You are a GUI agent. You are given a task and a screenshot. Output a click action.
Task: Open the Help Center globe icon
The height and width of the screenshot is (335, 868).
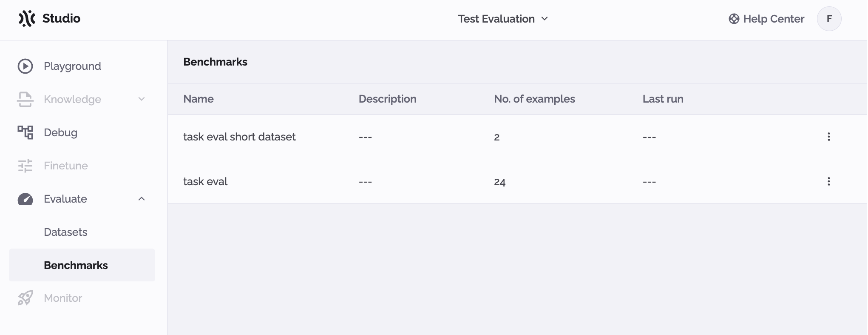(x=734, y=19)
